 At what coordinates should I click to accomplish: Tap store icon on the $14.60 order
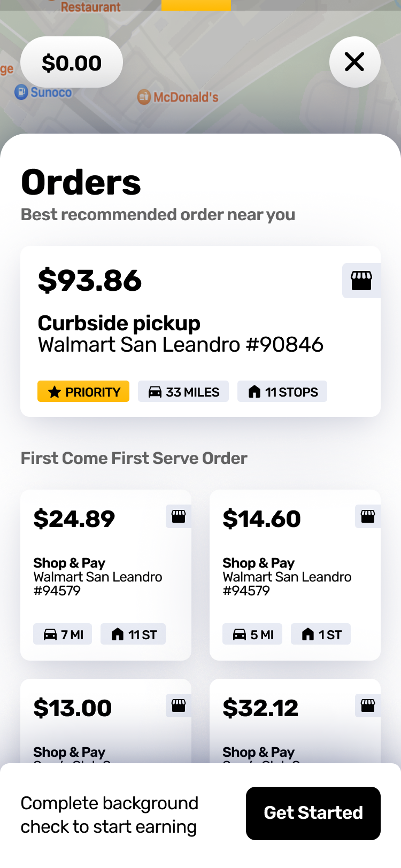coord(368,516)
